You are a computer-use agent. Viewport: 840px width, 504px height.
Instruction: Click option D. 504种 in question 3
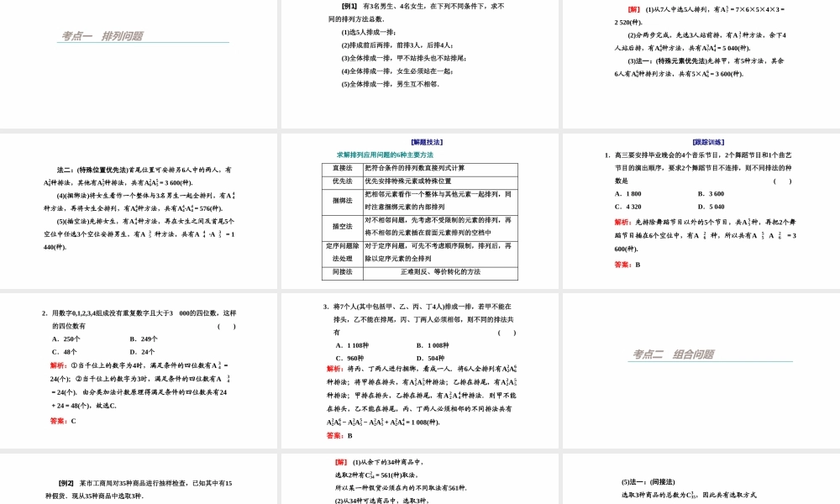pos(430,359)
